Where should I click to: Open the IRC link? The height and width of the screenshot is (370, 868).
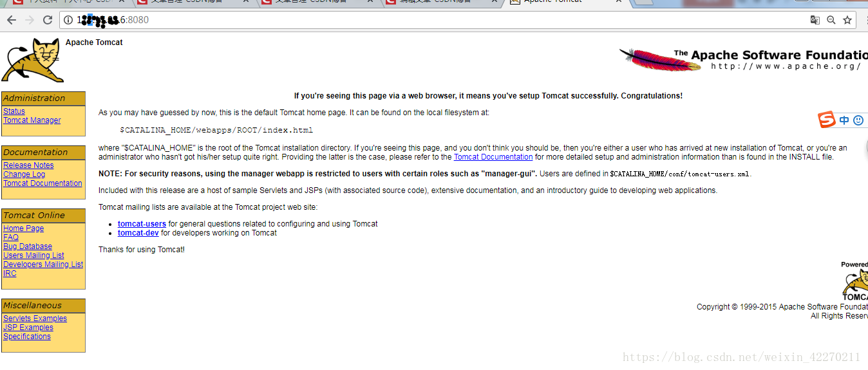(10, 273)
